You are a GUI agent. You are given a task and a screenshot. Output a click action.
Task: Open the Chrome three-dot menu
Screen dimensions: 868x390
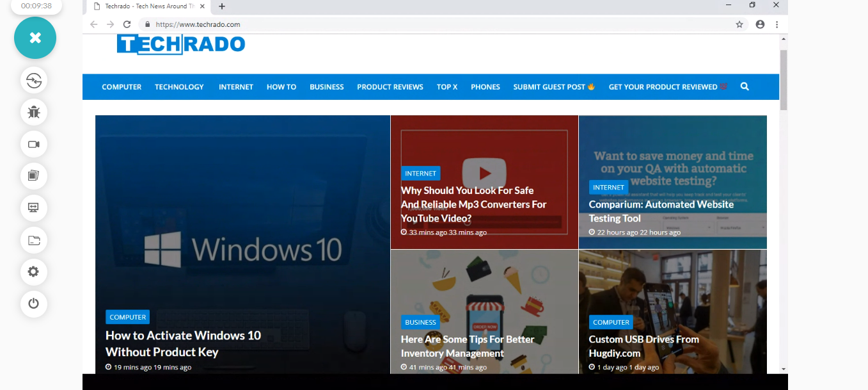pos(777,24)
